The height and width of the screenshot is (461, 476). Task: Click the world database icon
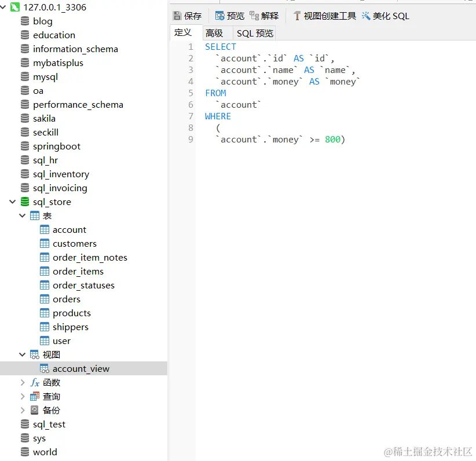(25, 452)
